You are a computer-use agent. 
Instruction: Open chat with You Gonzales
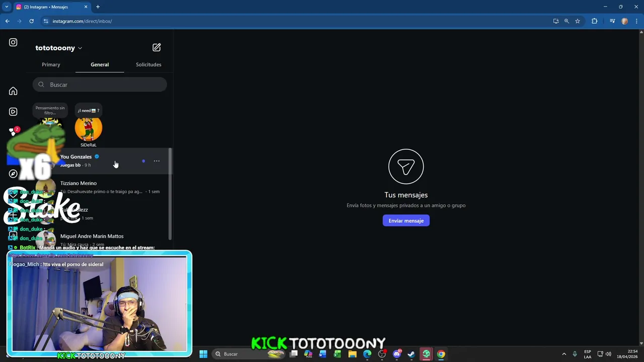100,161
